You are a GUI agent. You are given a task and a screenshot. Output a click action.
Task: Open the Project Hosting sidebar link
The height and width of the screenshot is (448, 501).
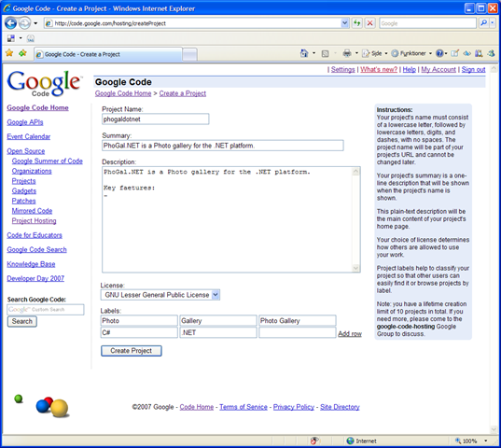34,221
